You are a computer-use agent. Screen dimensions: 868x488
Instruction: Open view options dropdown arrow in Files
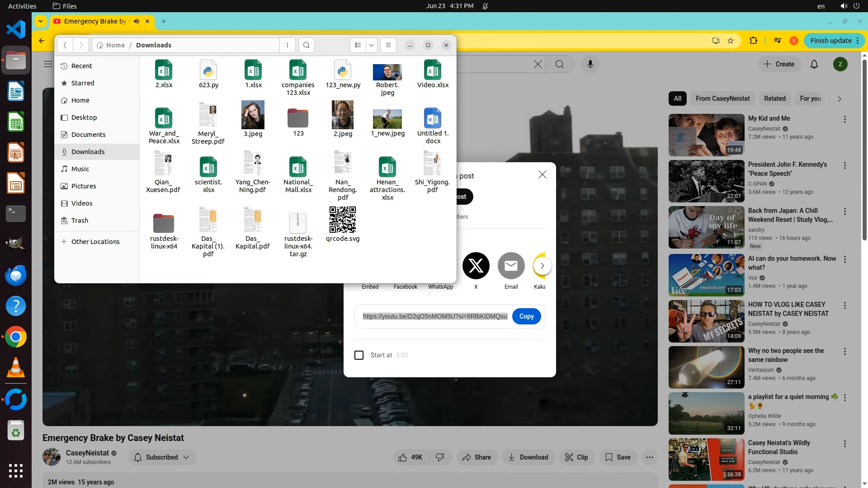pos(371,45)
